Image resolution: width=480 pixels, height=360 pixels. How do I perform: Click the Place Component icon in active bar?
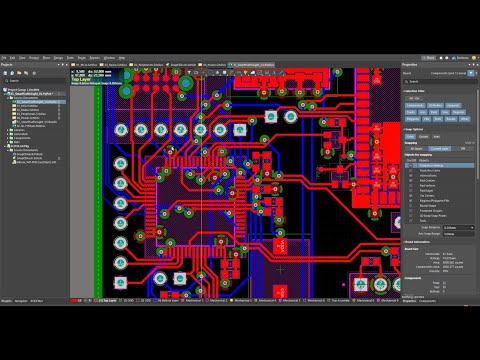(224, 72)
